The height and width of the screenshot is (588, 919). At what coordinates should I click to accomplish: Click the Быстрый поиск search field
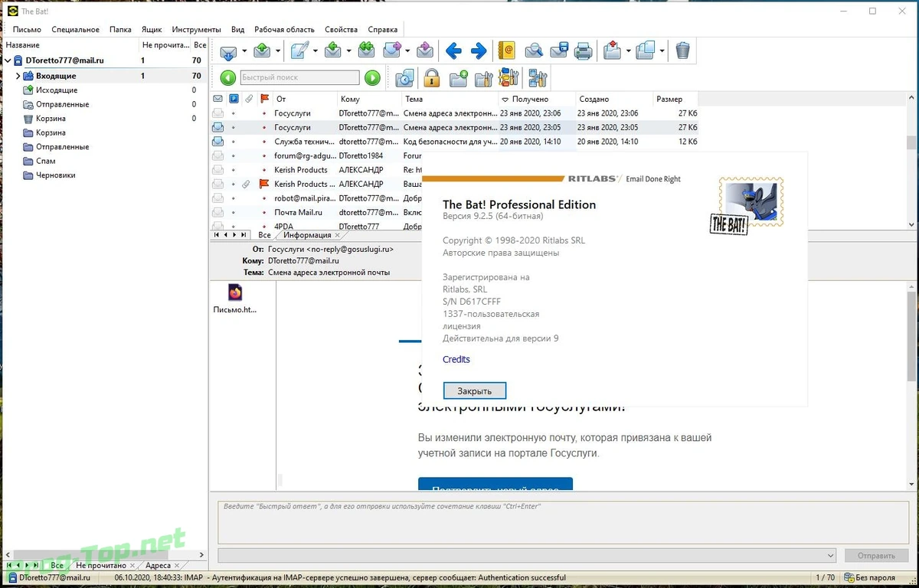coord(299,77)
